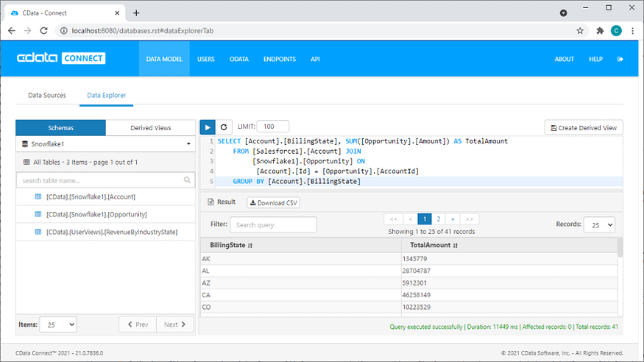644x362 pixels.
Task: Select [CData].[Snowflake1].[Account] table
Action: click(91, 196)
